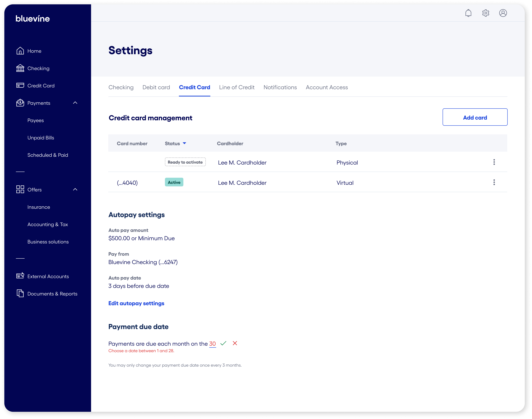Viewport: 532px width, 419px height.
Task: Go to Home in the sidebar
Action: coord(34,51)
